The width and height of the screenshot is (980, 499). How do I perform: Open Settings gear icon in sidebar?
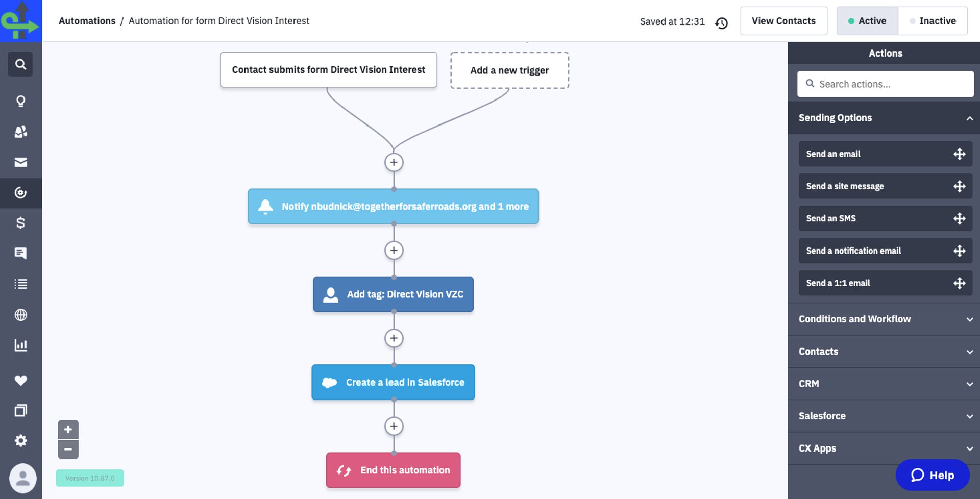pos(20,440)
